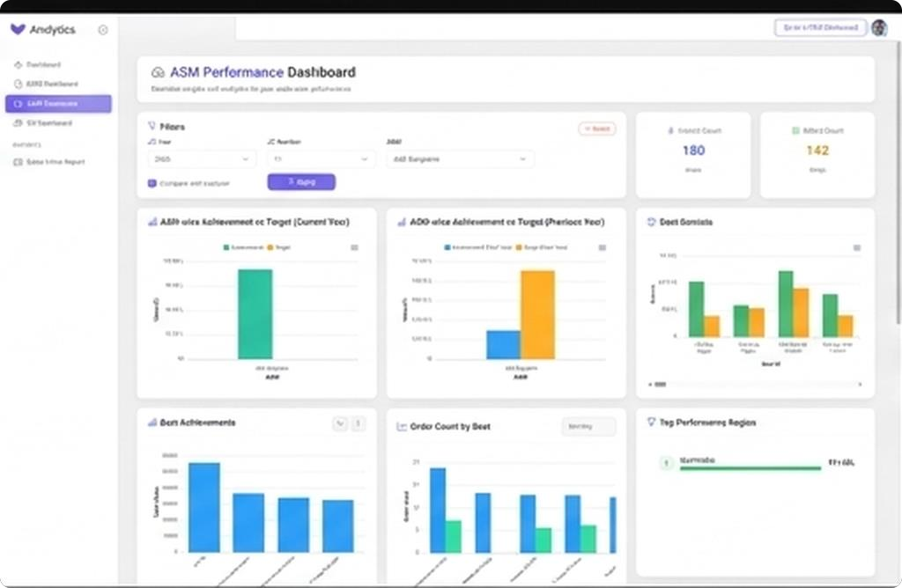
Task: Click the blue bar in Previous Year chart
Action: 503,345
